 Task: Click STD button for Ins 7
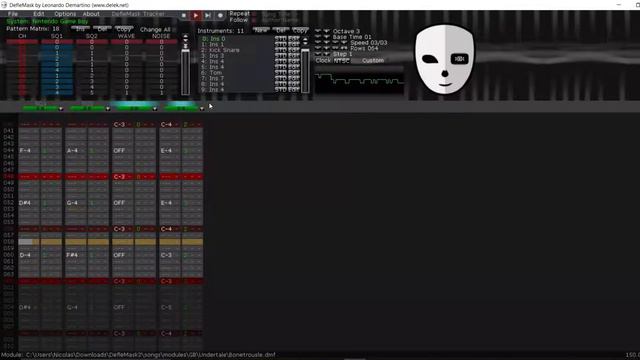[280, 78]
